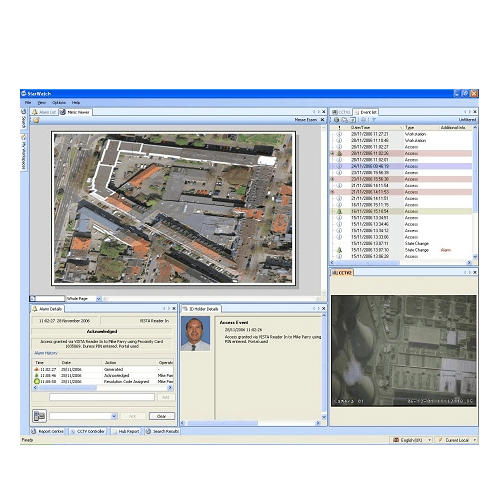Click the green globe icon in Event list toolbar
Screen dimensions: 500x500
pyautogui.click(x=337, y=120)
